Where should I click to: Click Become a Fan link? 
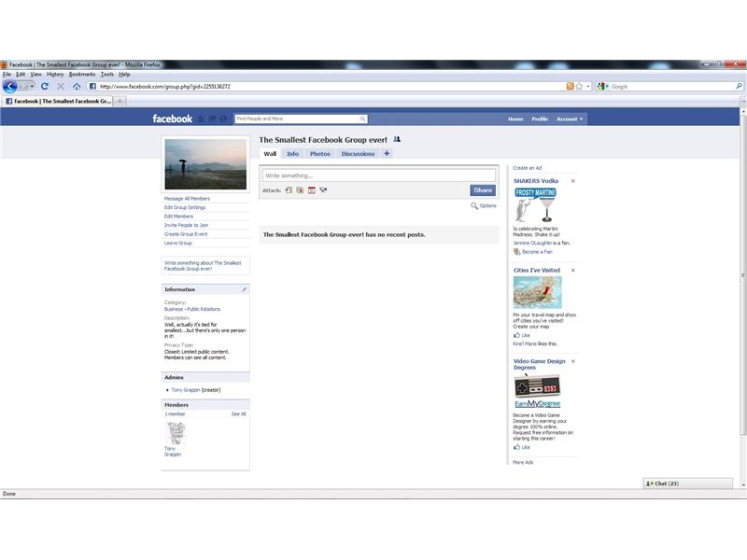click(x=537, y=252)
